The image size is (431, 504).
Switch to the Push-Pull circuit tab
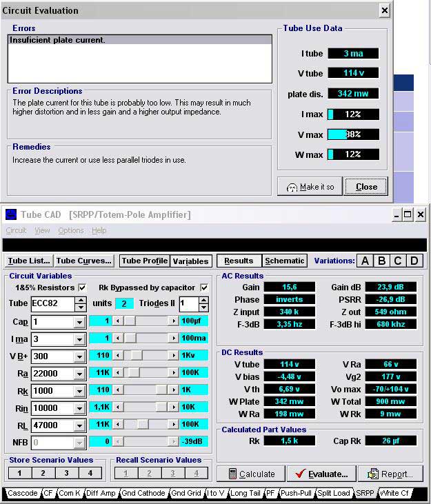click(296, 493)
